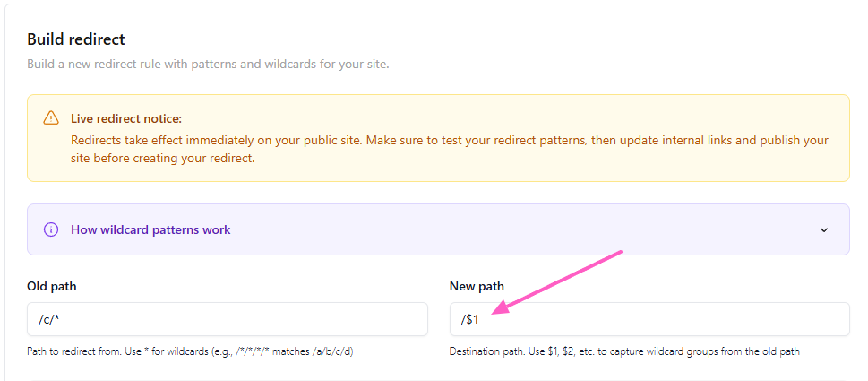Expand the wildcard patterns chevron
Screen dimensions: 868x381
pos(824,229)
